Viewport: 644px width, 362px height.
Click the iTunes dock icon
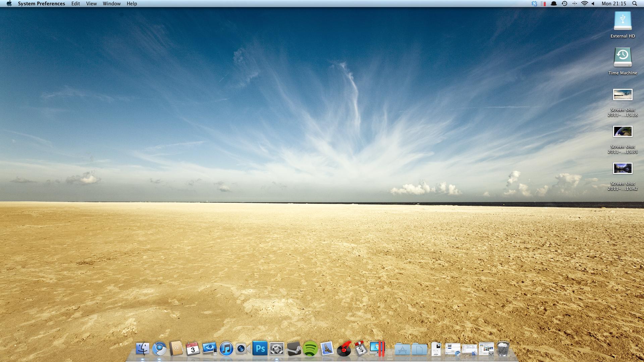226,349
